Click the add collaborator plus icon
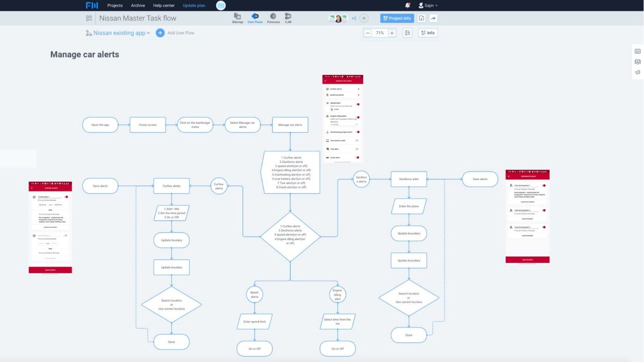Viewport: 644px width, 362px height. tap(364, 18)
